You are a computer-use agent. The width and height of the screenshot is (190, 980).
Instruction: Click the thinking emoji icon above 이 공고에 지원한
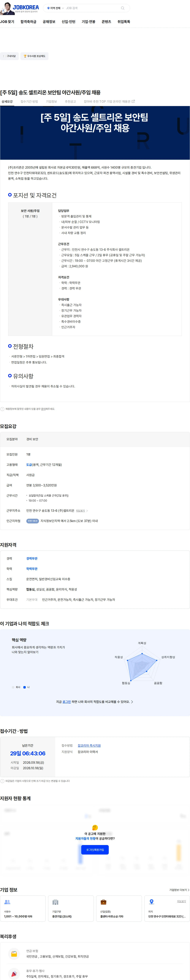95,827
